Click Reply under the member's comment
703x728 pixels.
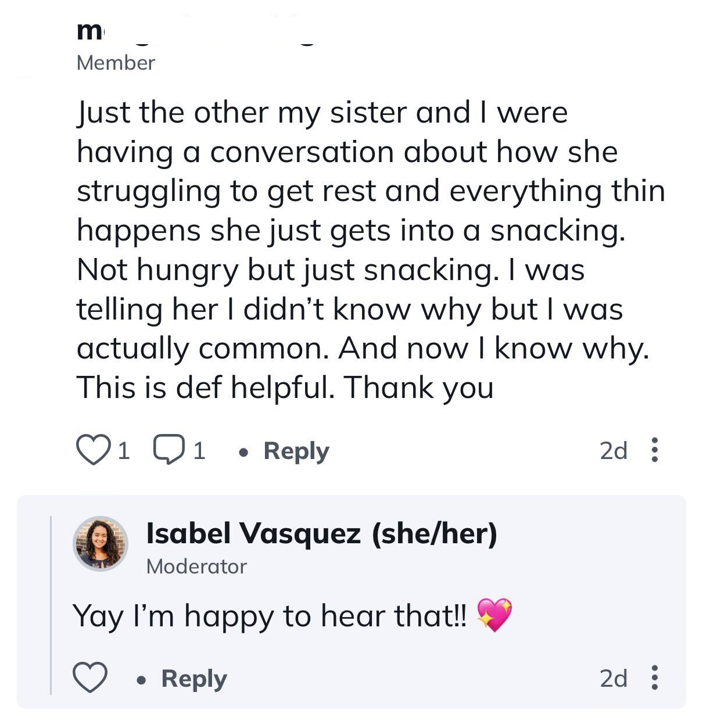(296, 451)
